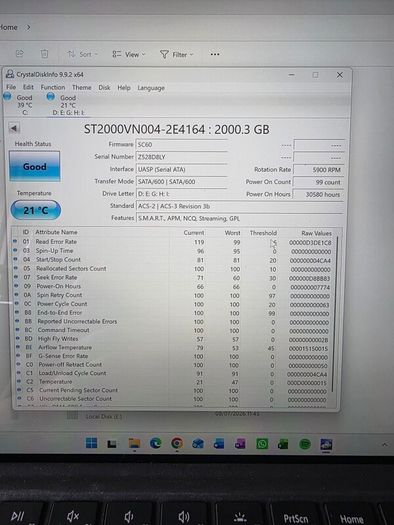
Task: Show hidden tray icons chevron
Action: (385, 445)
